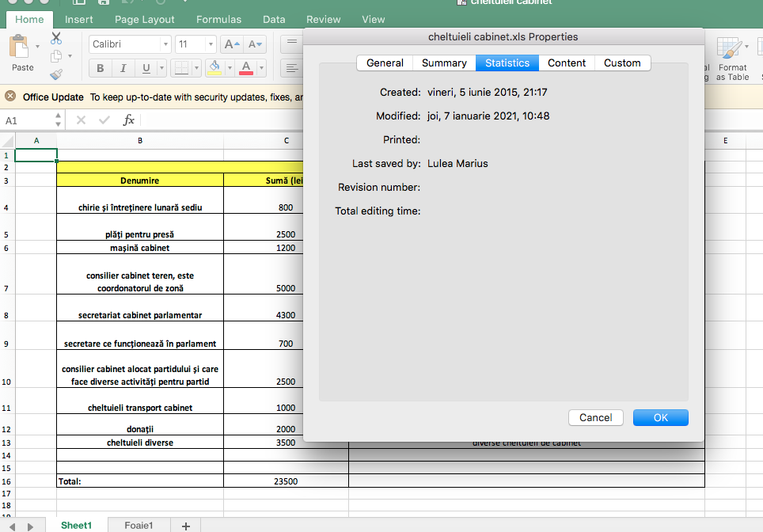Click the Name Box showing A1
The width and height of the screenshot is (763, 532).
[x=27, y=120]
